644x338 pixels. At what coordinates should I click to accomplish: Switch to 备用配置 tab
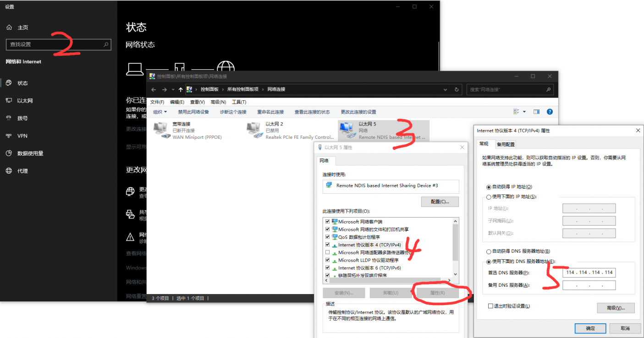[506, 144]
